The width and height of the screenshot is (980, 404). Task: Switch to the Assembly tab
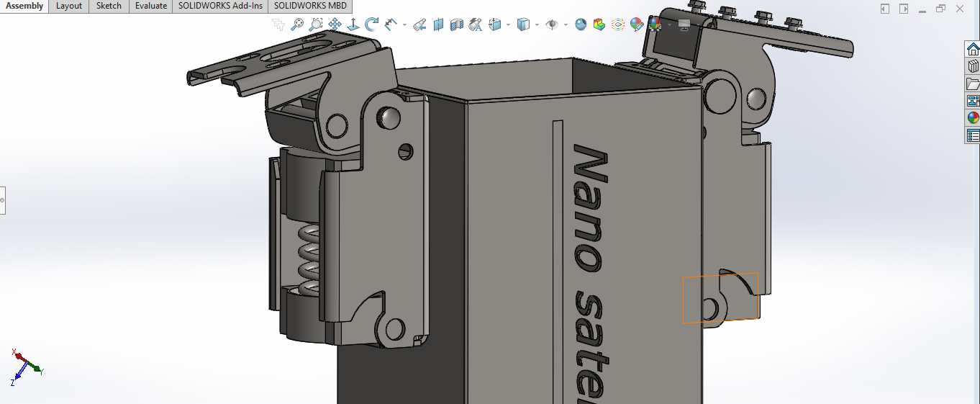tap(24, 6)
